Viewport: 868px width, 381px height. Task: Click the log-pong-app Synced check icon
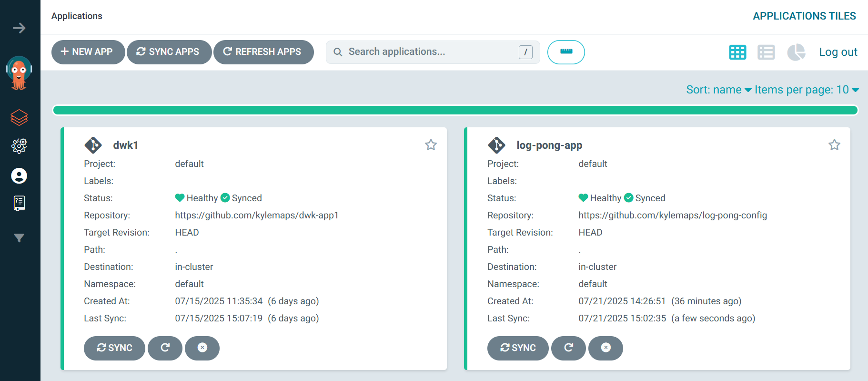point(629,198)
